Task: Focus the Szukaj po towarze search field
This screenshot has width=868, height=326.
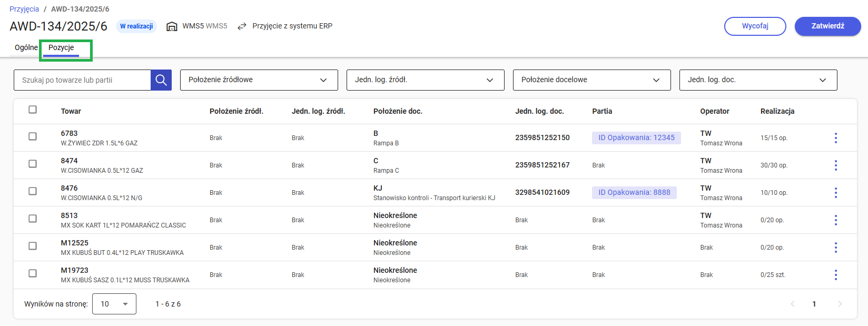Action: [83, 80]
